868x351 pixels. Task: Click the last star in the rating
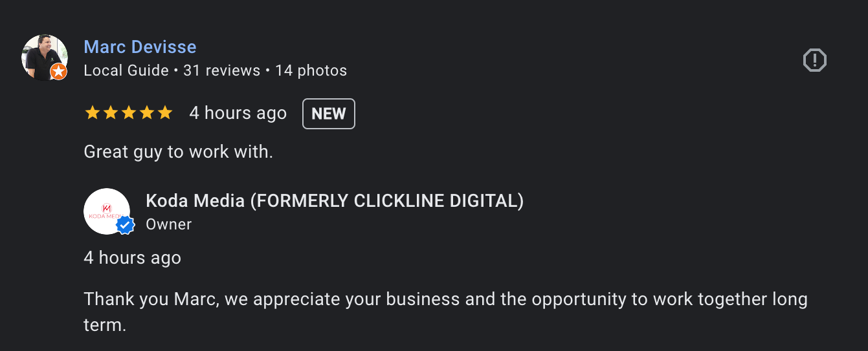tap(165, 113)
